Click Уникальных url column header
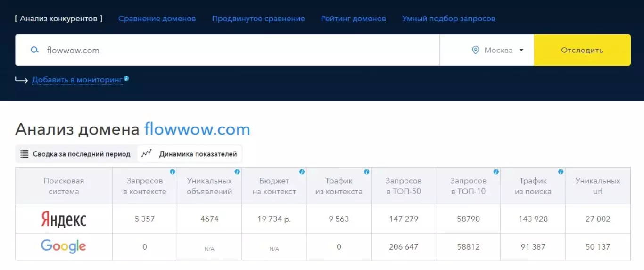The image size is (644, 270). (x=598, y=186)
